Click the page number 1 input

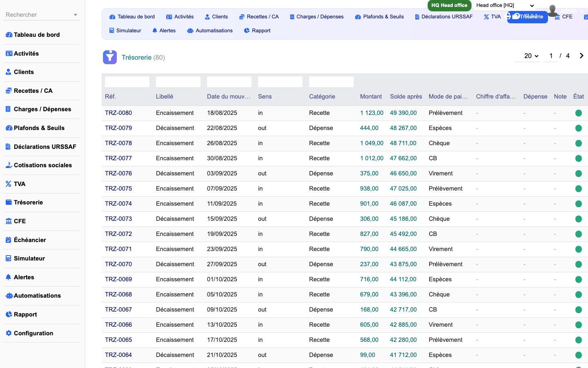tap(551, 56)
